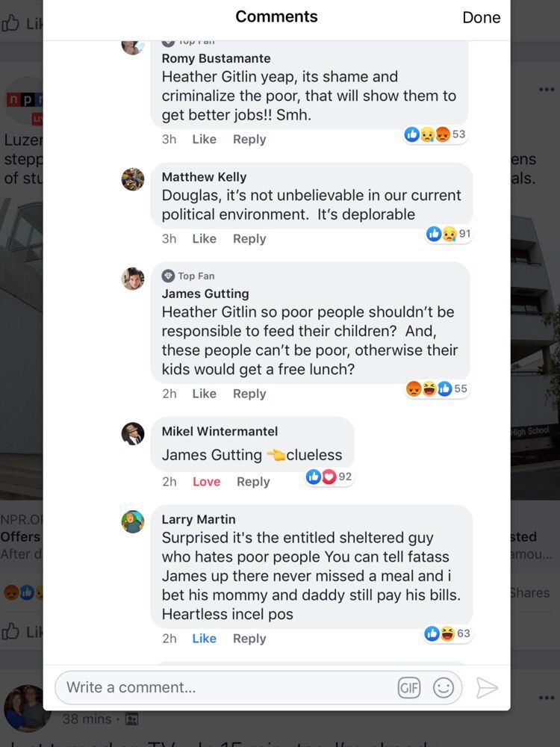The image size is (560, 747).
Task: Open Matthew Kelly's profile picture
Action: coord(133,179)
